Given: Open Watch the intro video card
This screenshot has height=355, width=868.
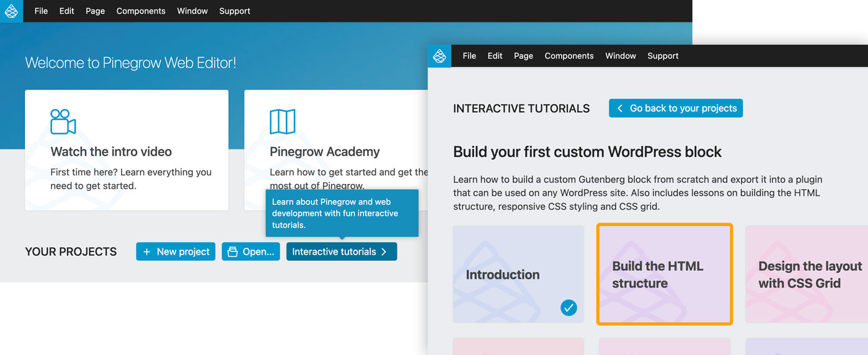Looking at the screenshot, I should click(126, 151).
